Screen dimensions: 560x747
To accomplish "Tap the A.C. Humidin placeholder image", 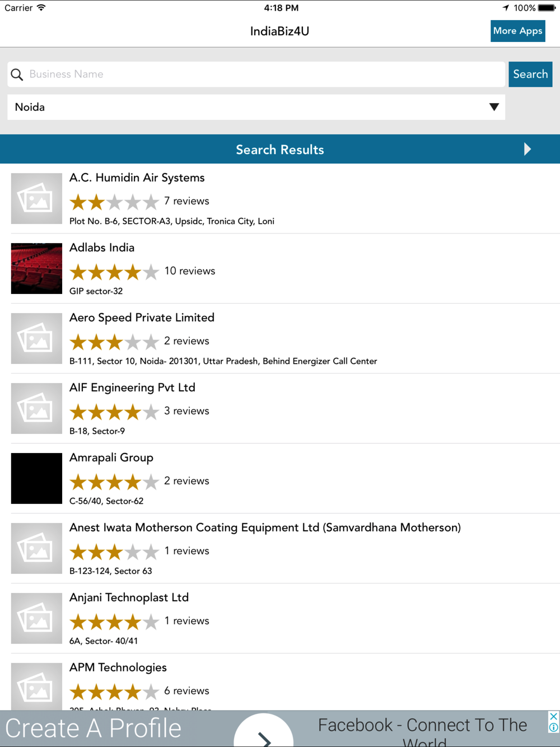I will click(x=36, y=199).
